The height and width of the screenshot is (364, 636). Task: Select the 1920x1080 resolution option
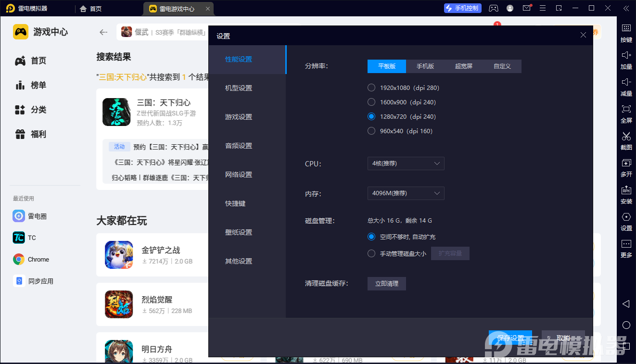[x=371, y=88]
